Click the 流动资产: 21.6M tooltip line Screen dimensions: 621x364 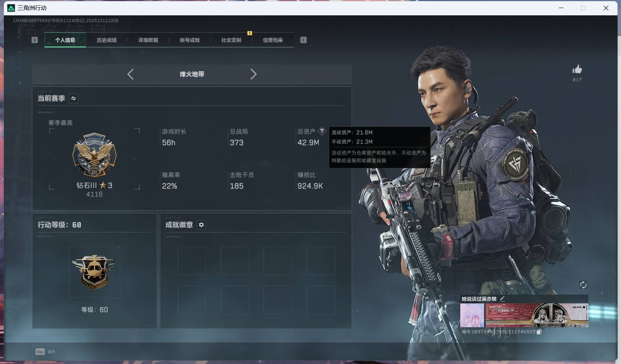click(x=352, y=132)
